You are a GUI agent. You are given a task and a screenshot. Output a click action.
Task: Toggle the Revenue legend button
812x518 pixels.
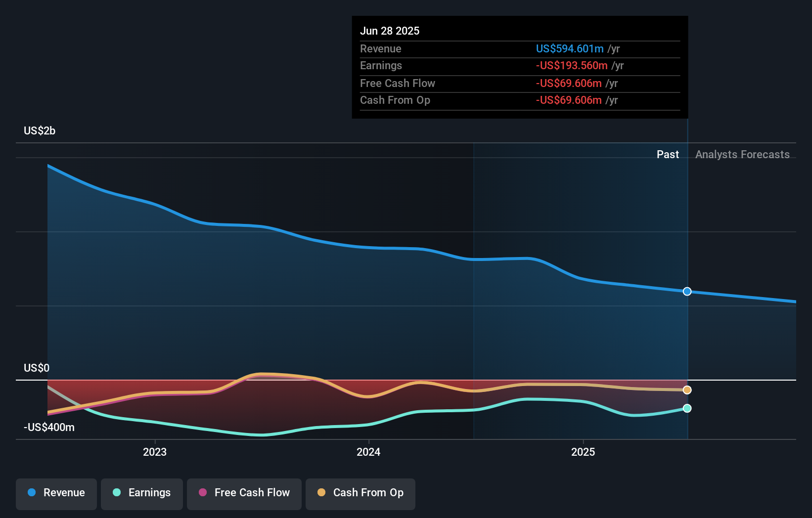[x=56, y=494]
